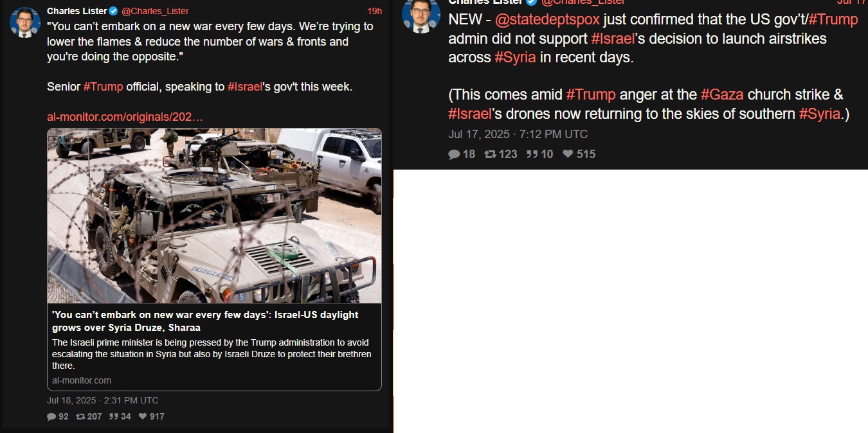The image size is (868, 433).
Task: Retweet the right tweet showing 123
Action: coord(490,154)
